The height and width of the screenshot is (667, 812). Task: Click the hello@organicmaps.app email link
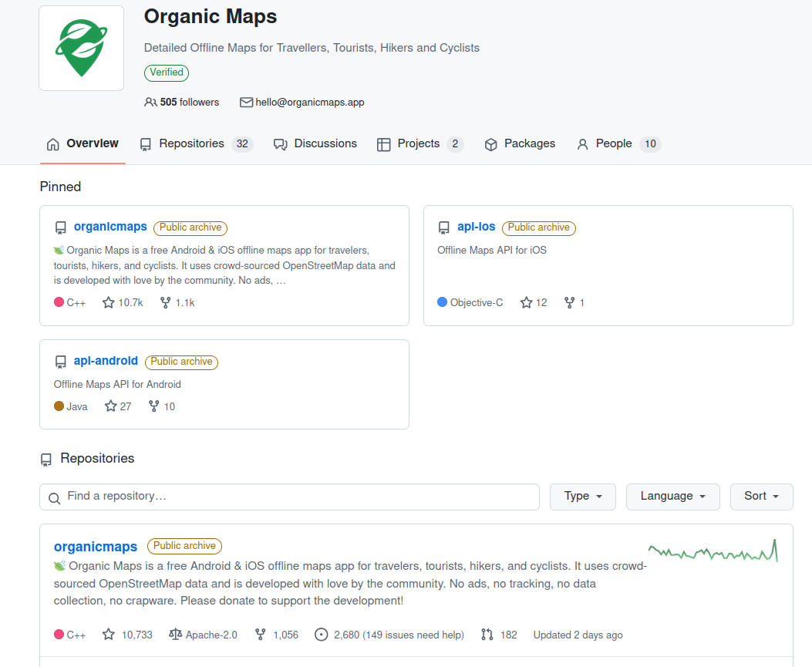pos(309,103)
